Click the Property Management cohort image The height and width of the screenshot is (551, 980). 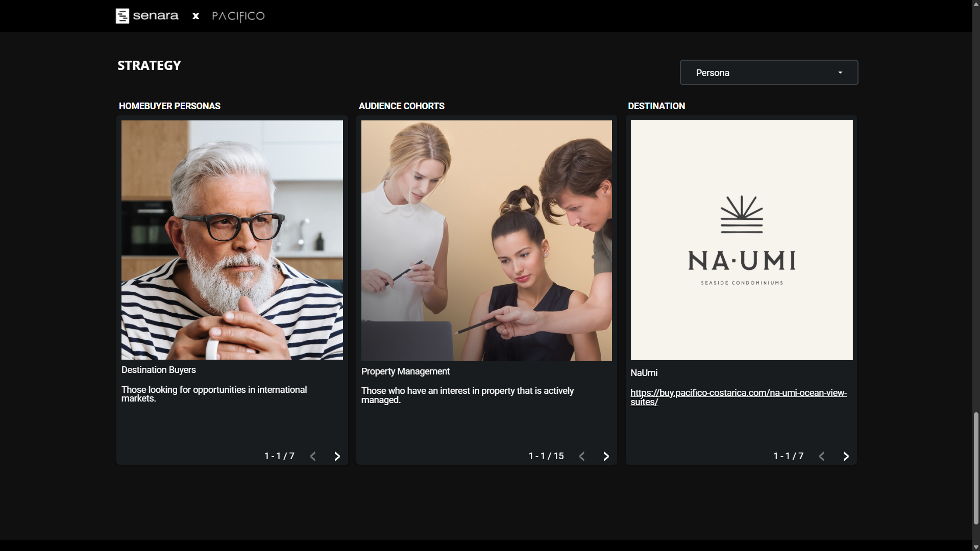(x=486, y=240)
